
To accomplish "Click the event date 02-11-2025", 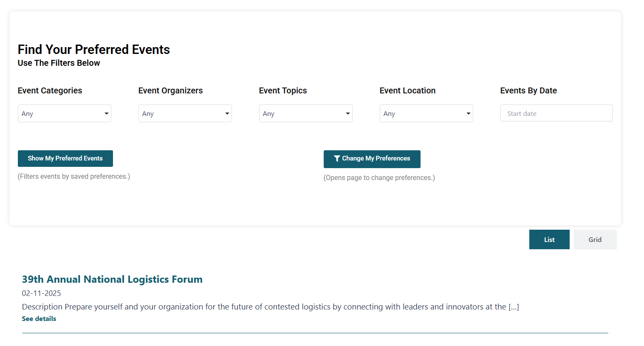I will pos(42,293).
